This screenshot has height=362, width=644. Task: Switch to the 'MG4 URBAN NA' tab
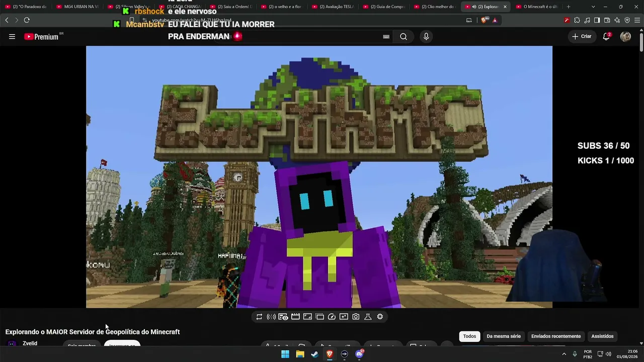77,7
